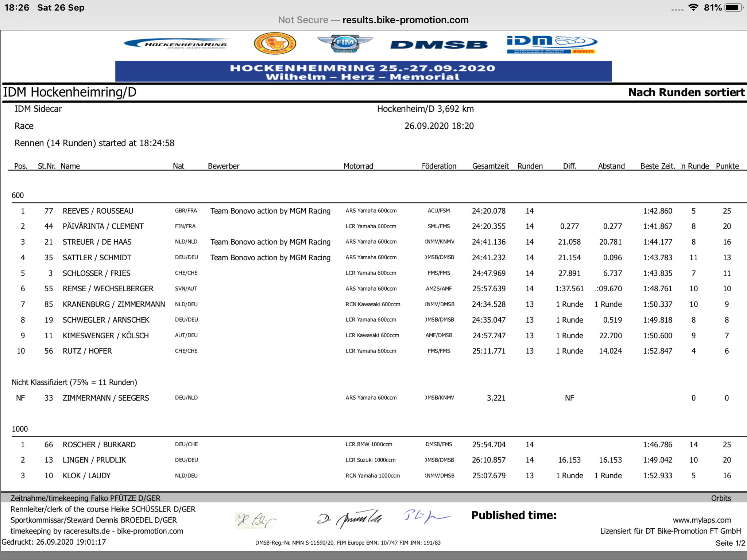The height and width of the screenshot is (560, 747).
Task: Select the 'STREUER / DE HAAS' name
Action: pos(97,242)
